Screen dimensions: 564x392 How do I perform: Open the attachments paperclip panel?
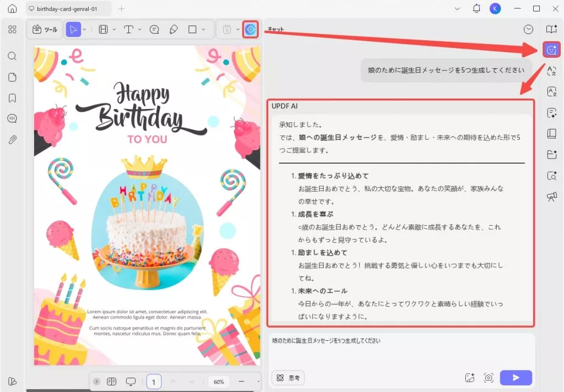(x=12, y=139)
